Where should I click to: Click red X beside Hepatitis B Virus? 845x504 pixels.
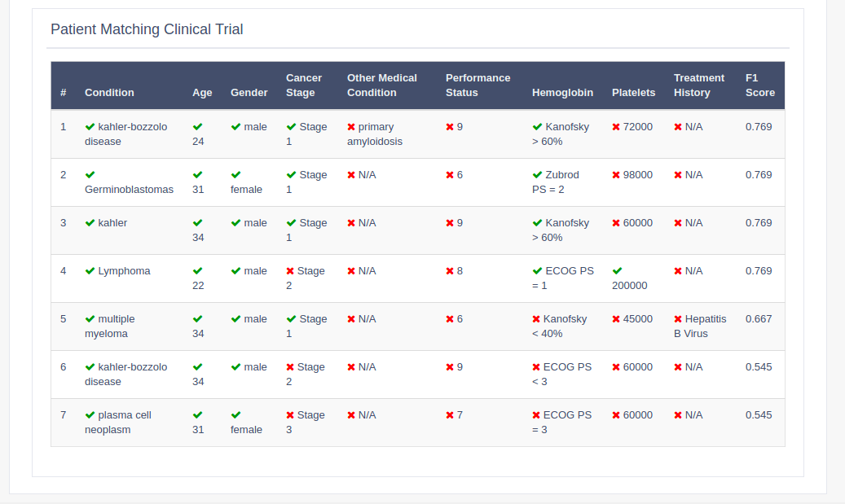click(x=678, y=319)
